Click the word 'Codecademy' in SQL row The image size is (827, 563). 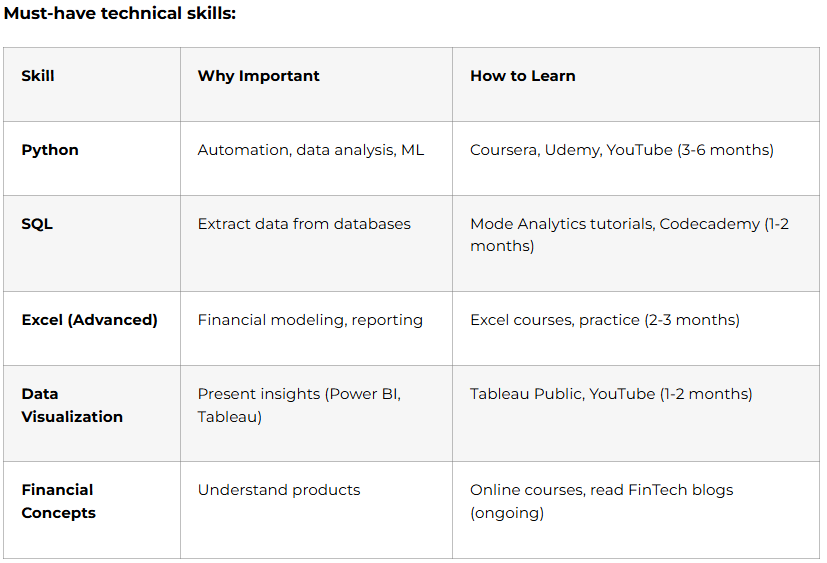coord(709,224)
